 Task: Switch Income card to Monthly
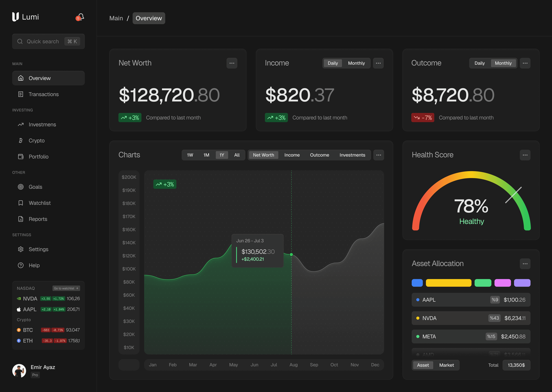[356, 63]
